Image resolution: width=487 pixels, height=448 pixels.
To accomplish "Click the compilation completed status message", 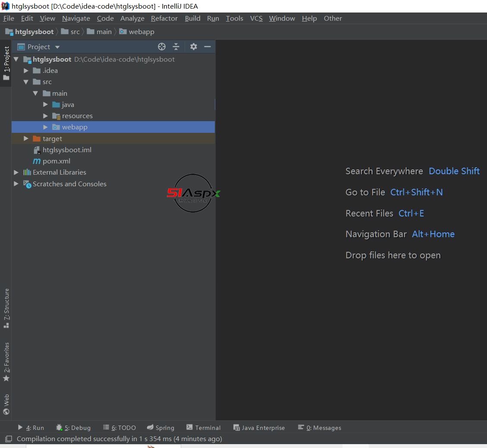I will pos(119,439).
